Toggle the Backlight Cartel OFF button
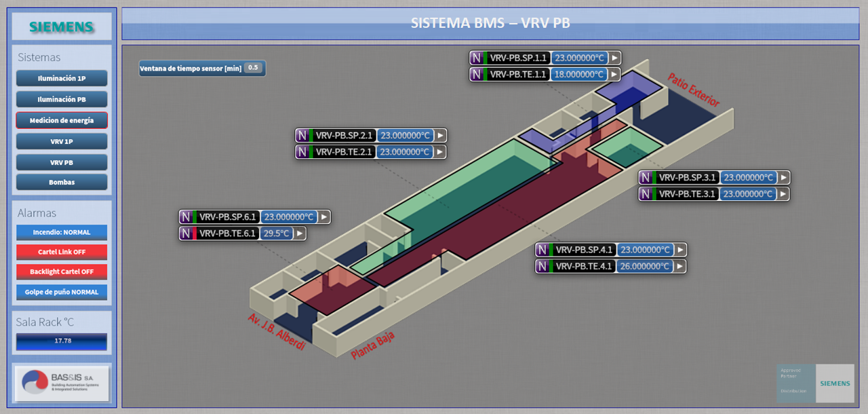This screenshot has height=414, width=868. [x=62, y=271]
